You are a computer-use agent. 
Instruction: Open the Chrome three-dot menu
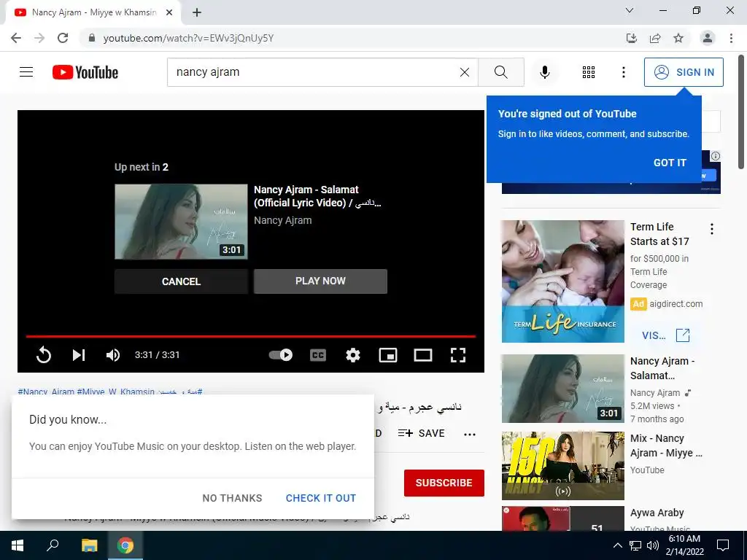point(731,38)
